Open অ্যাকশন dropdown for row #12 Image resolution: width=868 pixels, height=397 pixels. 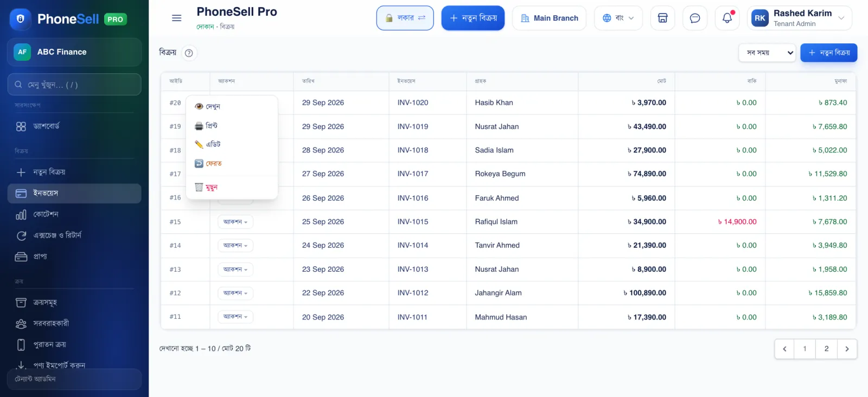coord(235,293)
